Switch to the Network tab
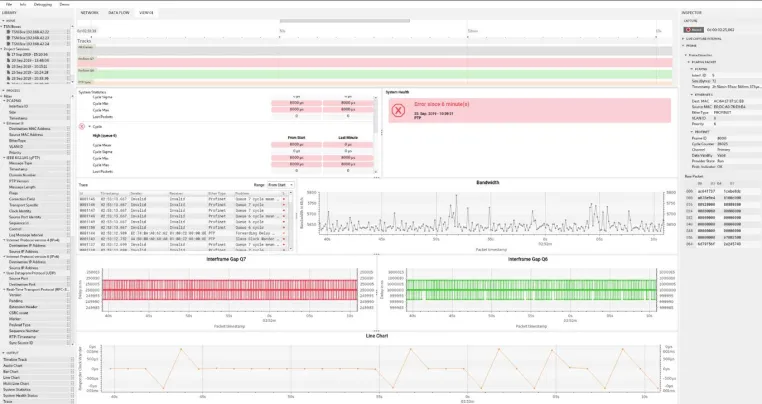762x404 pixels. point(89,13)
